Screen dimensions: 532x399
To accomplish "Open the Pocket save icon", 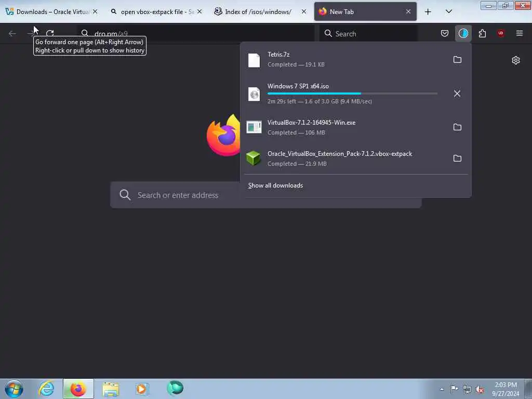I will tap(445, 33).
